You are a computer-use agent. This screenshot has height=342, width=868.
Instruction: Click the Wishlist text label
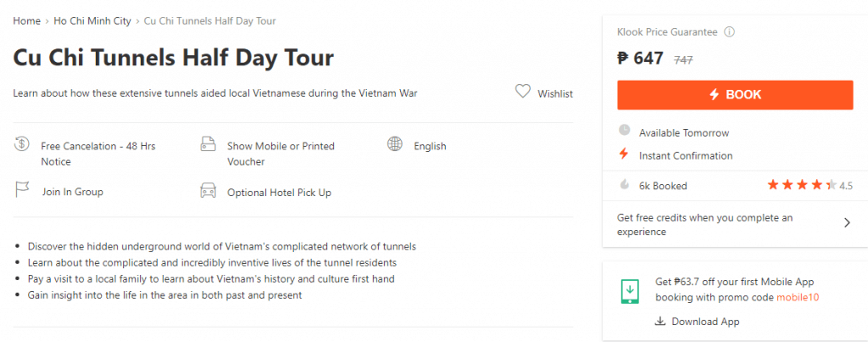(555, 93)
